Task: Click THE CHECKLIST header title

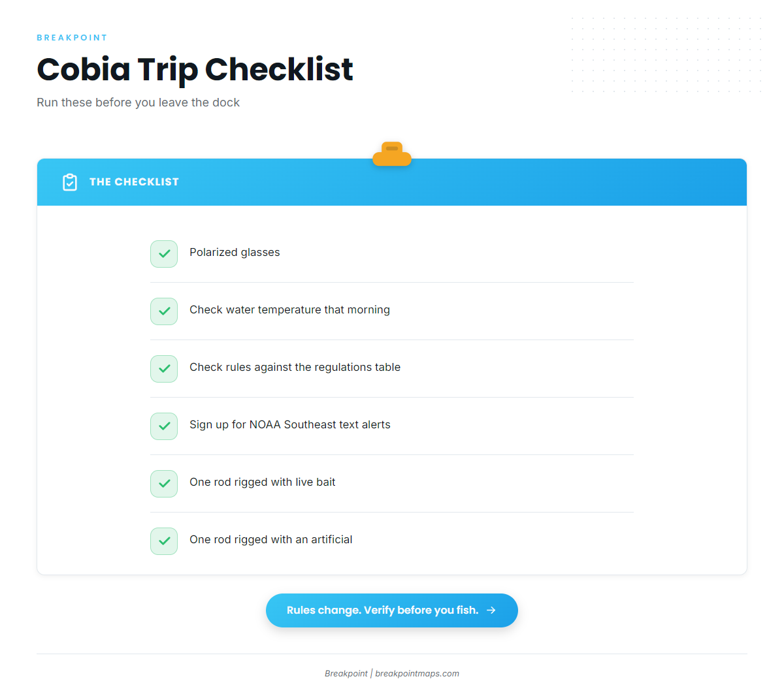Action: point(134,182)
